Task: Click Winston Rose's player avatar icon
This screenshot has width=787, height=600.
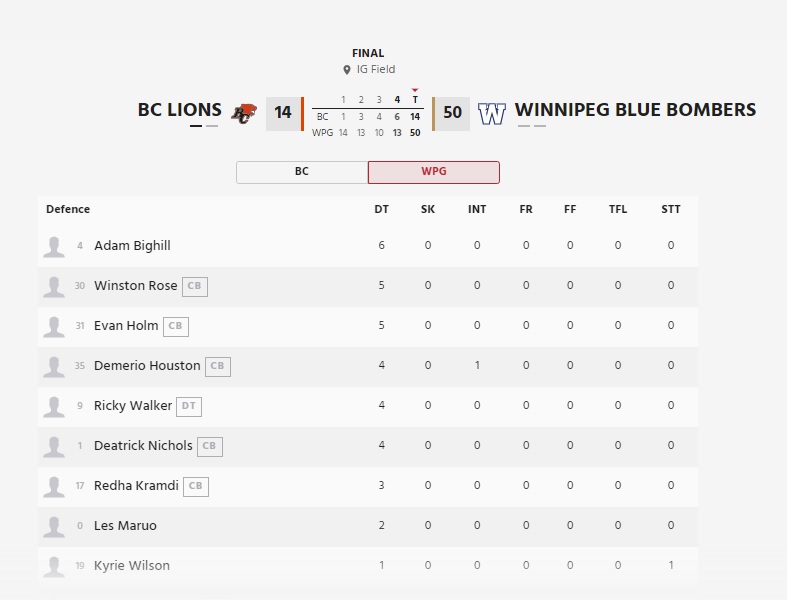Action: pos(54,286)
